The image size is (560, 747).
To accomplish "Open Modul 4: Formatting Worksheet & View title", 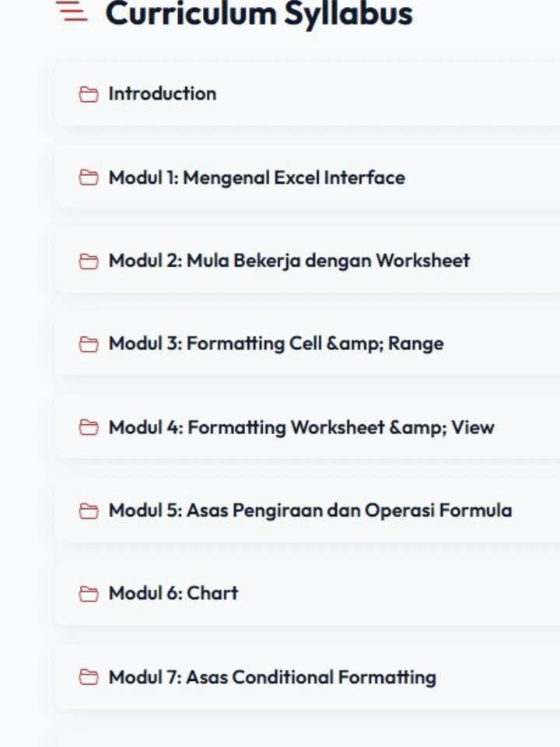I will (302, 427).
